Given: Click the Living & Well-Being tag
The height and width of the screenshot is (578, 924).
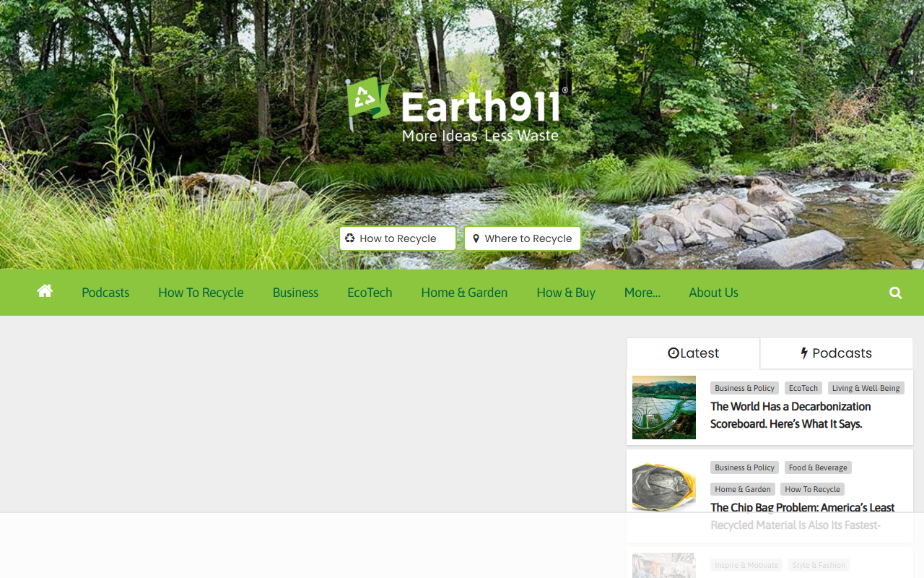Looking at the screenshot, I should coord(866,388).
